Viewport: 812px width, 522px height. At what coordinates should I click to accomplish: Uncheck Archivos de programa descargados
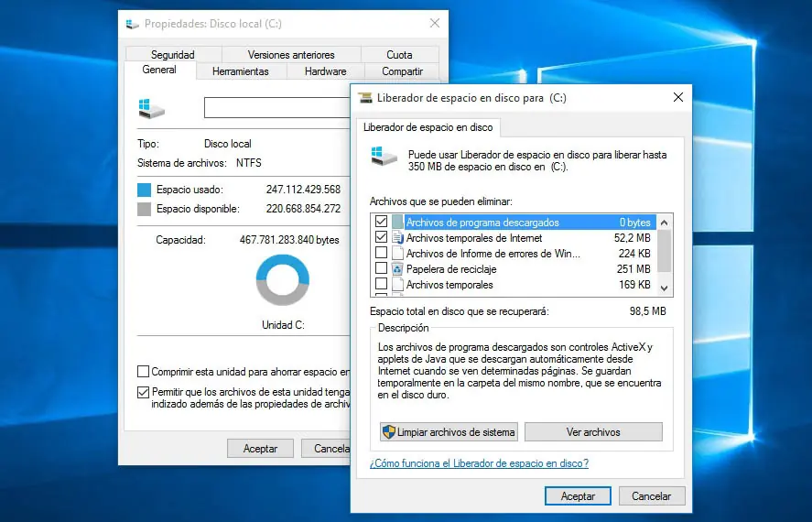(x=381, y=222)
